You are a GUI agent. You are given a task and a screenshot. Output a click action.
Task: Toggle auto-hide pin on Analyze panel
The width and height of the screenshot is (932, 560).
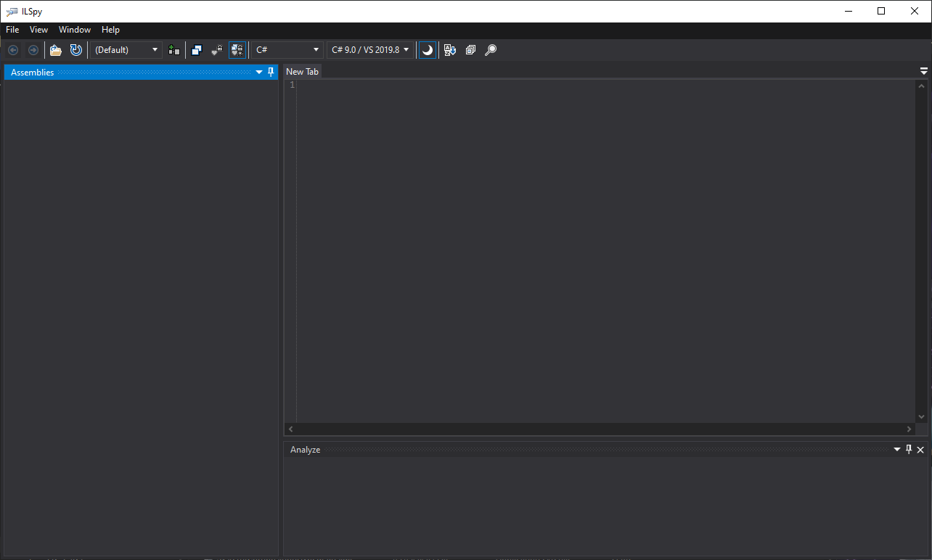909,450
